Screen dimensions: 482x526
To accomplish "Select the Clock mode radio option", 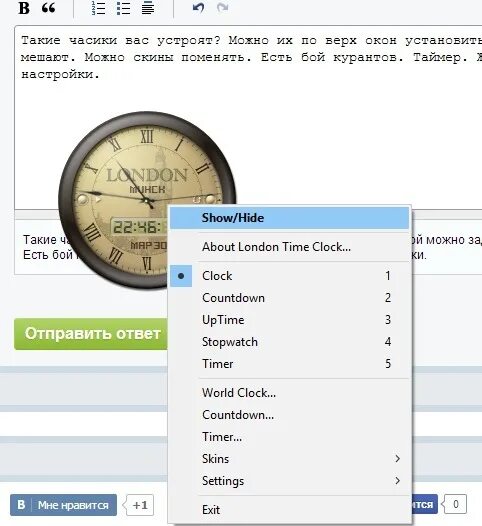I will pos(289,276).
